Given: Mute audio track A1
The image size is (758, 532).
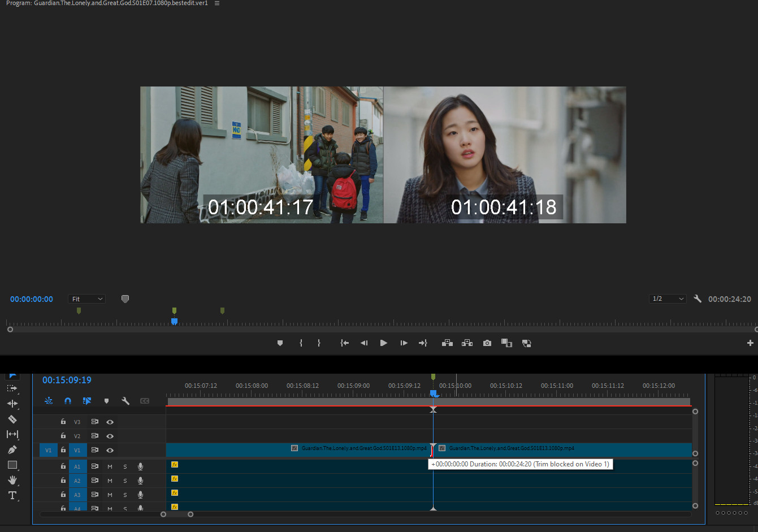Looking at the screenshot, I should coord(110,466).
